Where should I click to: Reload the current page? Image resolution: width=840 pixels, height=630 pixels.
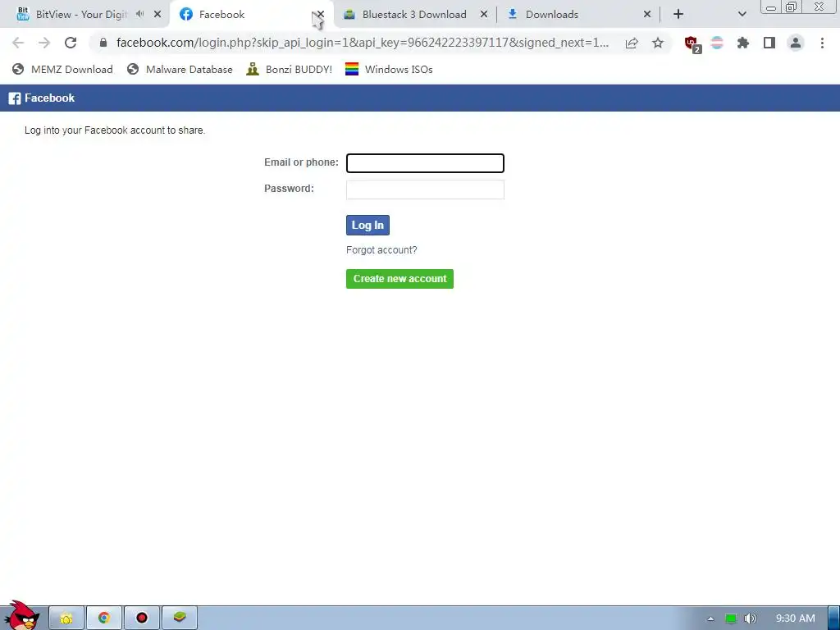coord(71,43)
